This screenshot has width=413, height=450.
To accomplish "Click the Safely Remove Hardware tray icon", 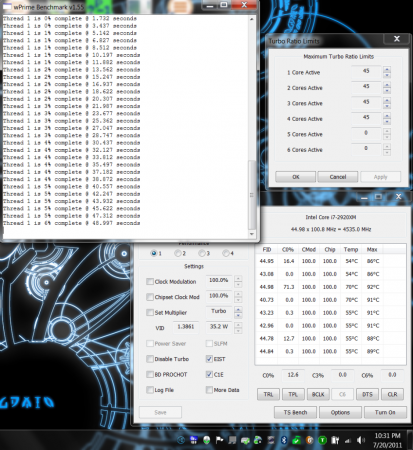I will pos(245,441).
